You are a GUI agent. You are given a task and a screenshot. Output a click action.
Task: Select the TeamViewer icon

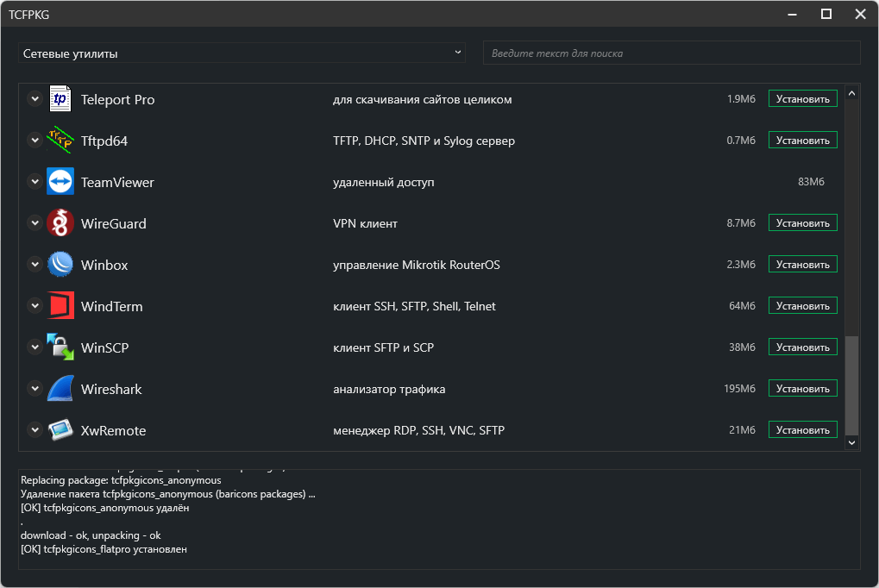coord(60,182)
